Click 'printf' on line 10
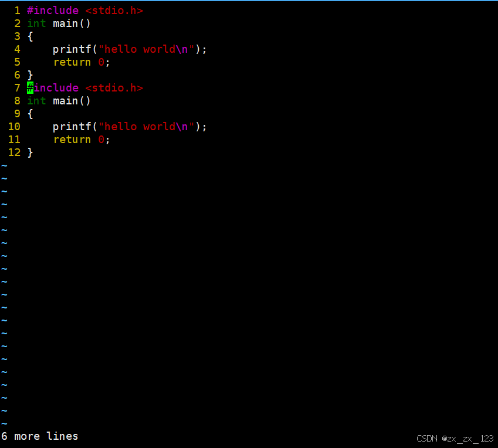The width and height of the screenshot is (498, 448). coord(72,127)
